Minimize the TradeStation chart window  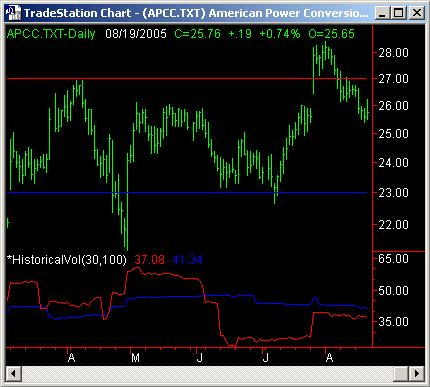382,13
